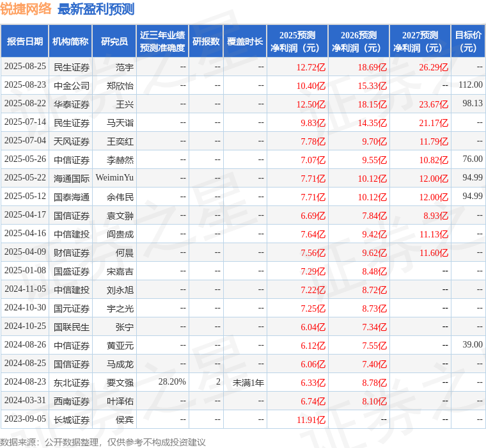Viewport: 486px width, 448px height.
Task: Select the 112.00 target price cell
Action: (471, 85)
